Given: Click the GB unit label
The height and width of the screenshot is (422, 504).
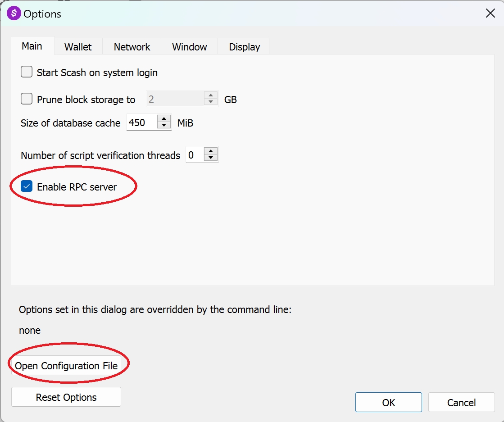Looking at the screenshot, I should click(x=231, y=100).
